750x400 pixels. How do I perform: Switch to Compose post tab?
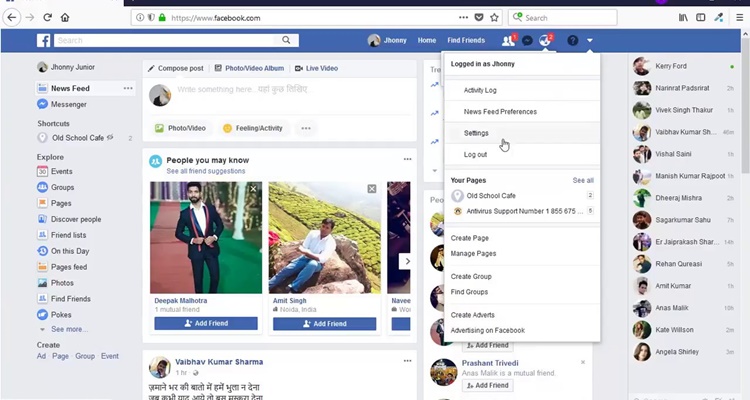click(176, 68)
